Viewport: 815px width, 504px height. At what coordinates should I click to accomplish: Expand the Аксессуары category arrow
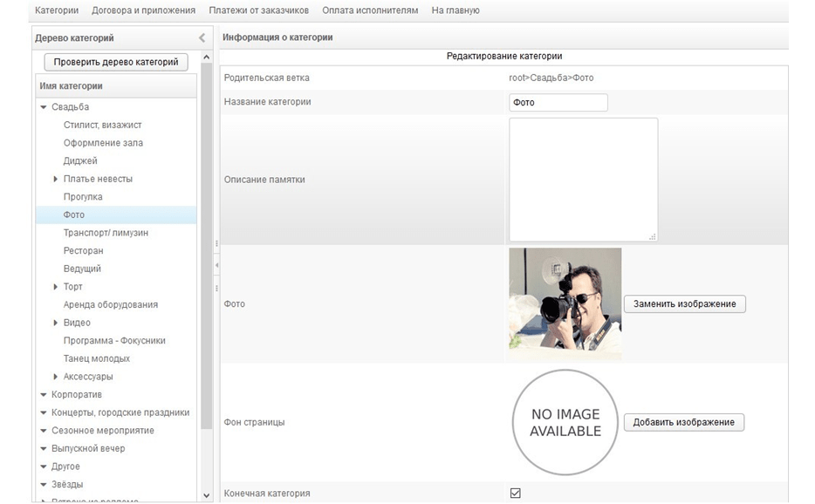tap(56, 377)
